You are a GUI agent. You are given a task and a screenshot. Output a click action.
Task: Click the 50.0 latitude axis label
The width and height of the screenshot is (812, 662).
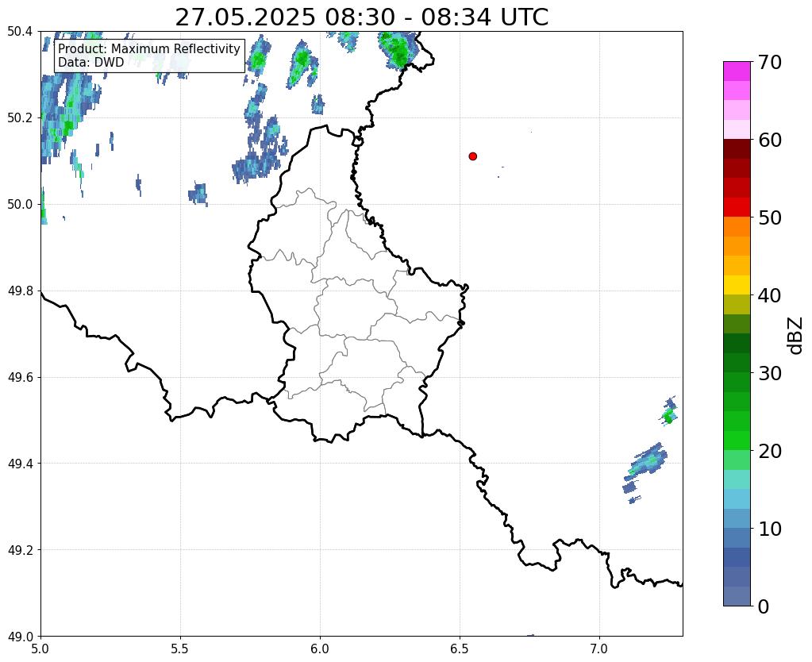pos(20,205)
